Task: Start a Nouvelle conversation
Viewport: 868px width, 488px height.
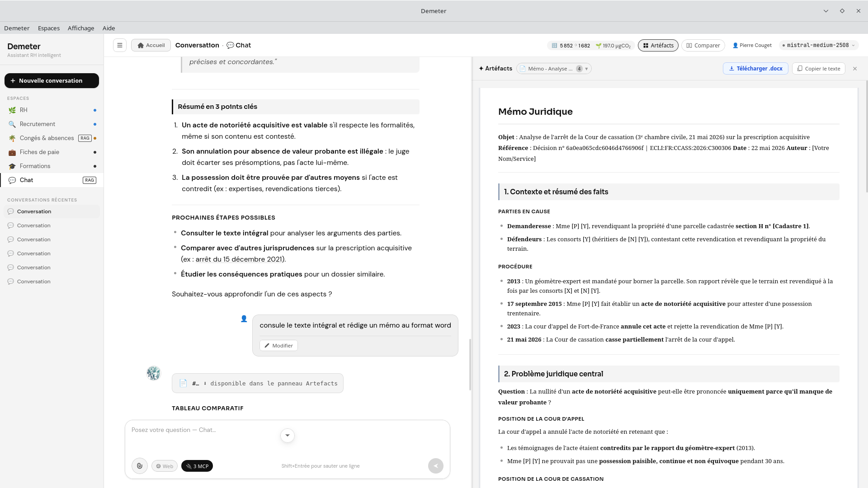Action: pos(52,80)
